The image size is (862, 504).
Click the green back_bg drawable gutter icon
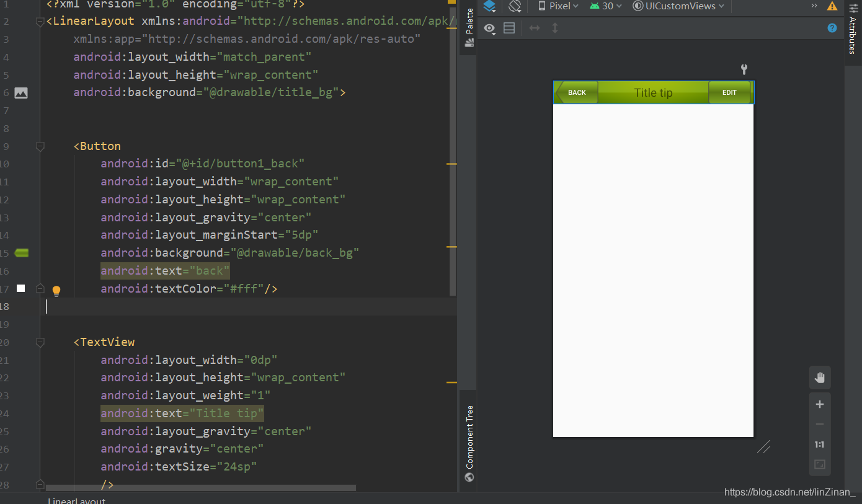[x=21, y=253]
